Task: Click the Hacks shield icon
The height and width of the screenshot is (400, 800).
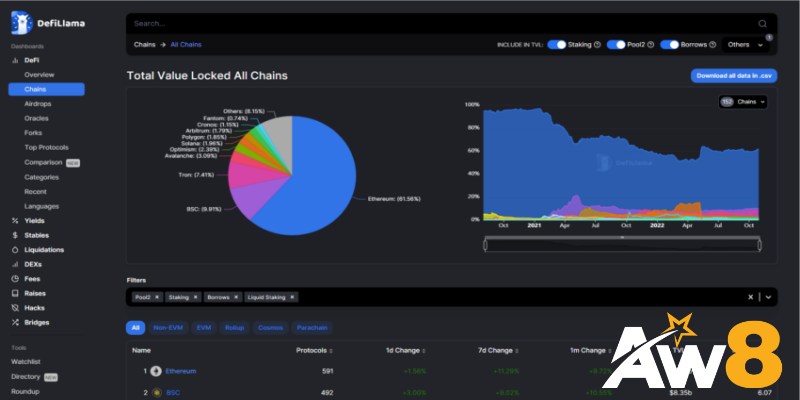Action: point(15,308)
